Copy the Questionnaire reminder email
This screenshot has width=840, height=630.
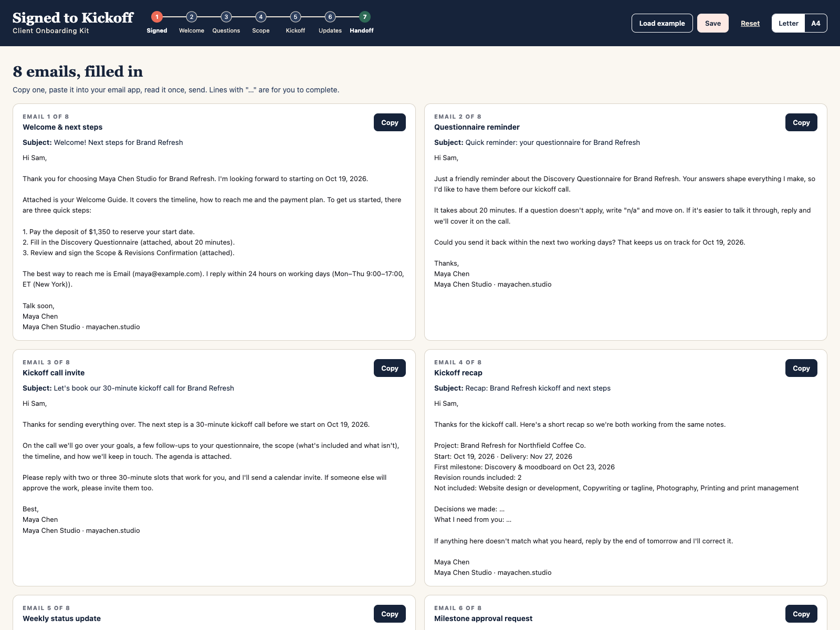click(x=801, y=122)
